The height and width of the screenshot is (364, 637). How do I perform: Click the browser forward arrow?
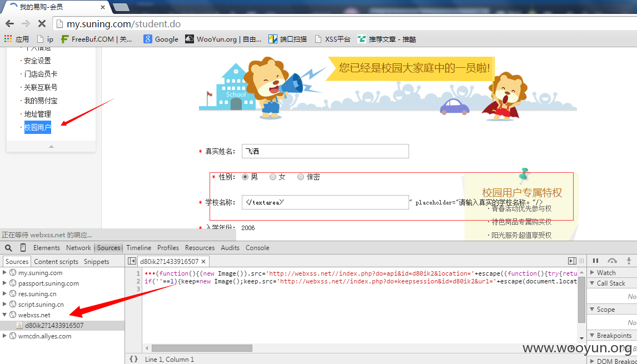pyautogui.click(x=26, y=24)
